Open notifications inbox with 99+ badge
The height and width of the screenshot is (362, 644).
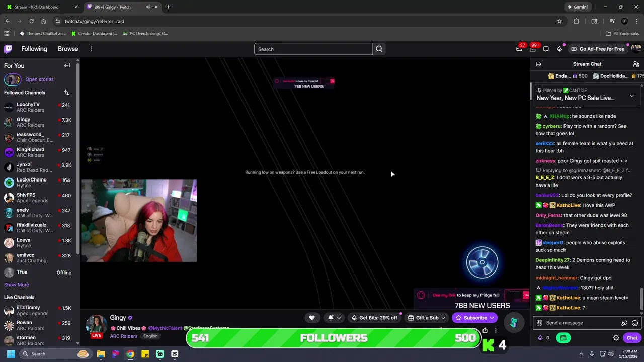[533, 49]
